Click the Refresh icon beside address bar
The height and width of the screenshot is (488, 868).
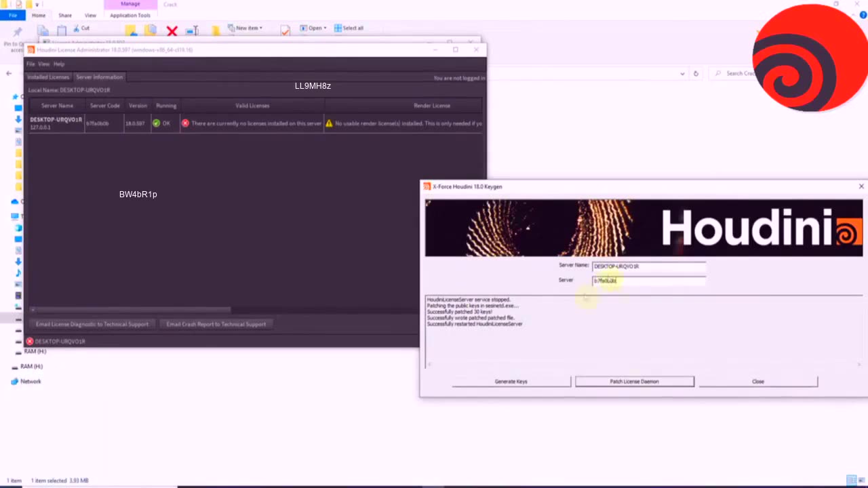(696, 73)
